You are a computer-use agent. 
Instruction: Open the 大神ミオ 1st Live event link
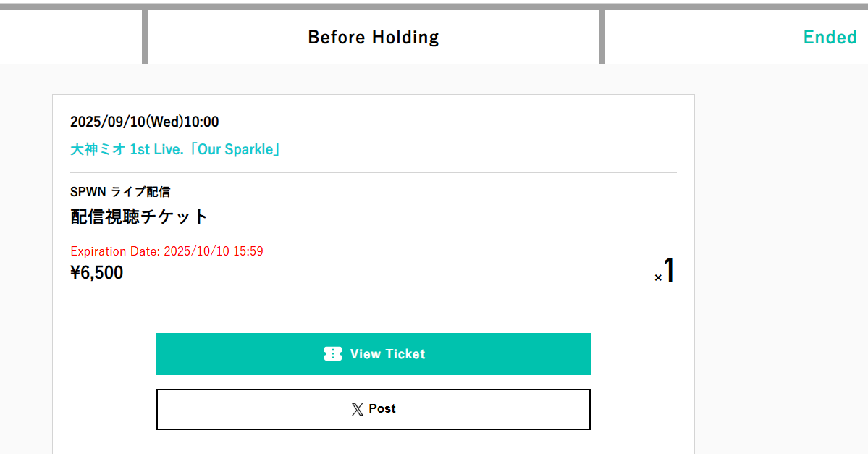[175, 150]
